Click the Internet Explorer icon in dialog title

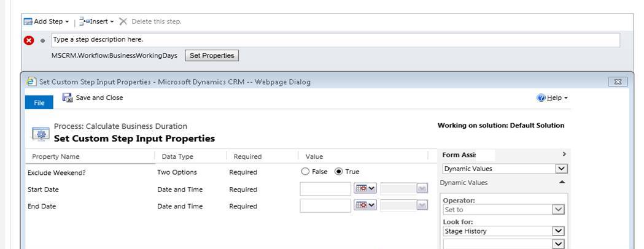point(31,82)
